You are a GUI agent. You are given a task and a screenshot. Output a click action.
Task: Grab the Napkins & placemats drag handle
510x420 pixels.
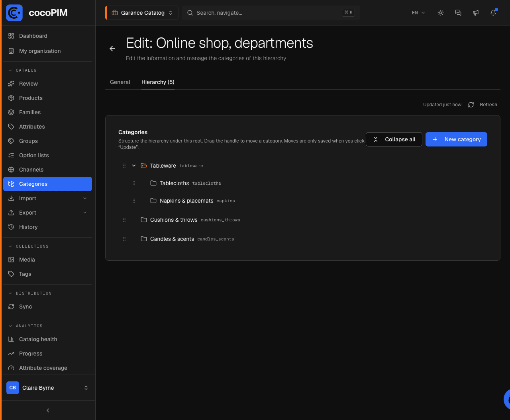pos(134,201)
